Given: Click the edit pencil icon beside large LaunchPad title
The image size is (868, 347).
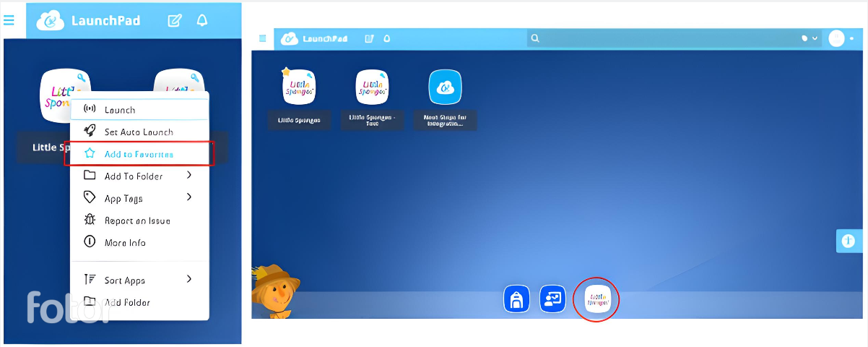Looking at the screenshot, I should (x=175, y=20).
